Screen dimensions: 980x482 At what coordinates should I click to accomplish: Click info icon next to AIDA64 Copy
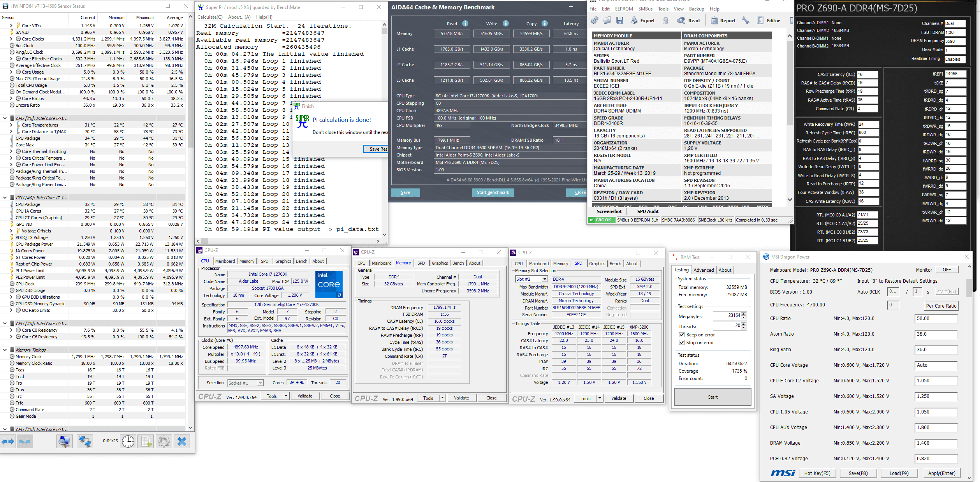click(545, 23)
